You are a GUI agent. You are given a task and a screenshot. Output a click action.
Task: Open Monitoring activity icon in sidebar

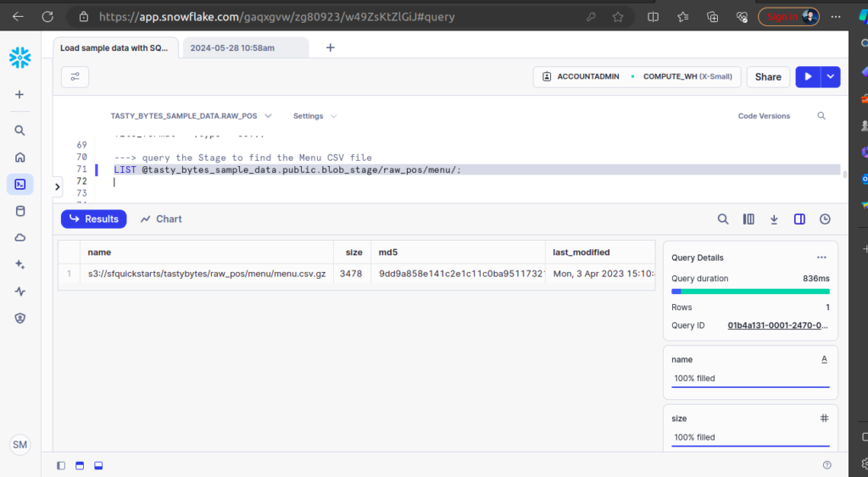pyautogui.click(x=19, y=291)
